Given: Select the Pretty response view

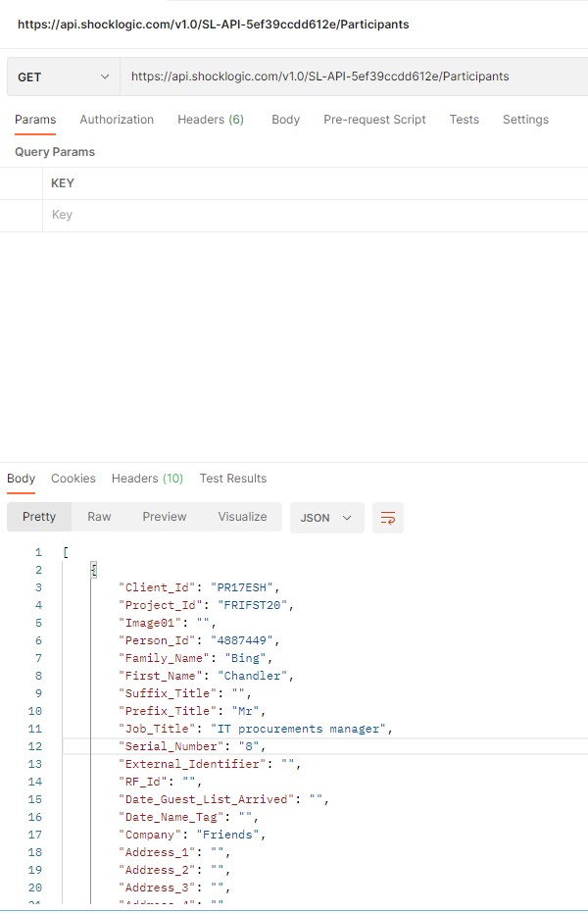Looking at the screenshot, I should tap(39, 517).
